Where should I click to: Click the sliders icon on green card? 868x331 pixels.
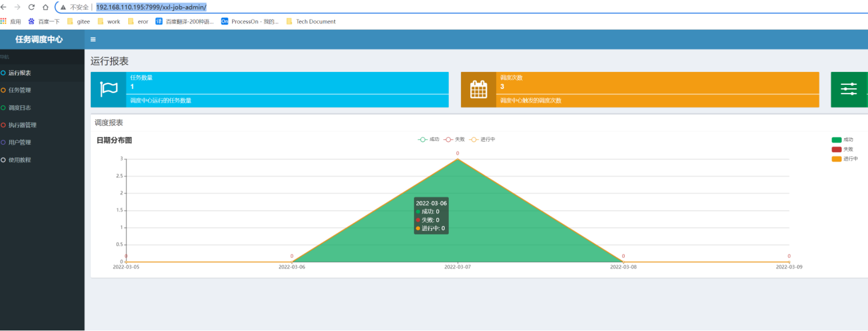848,89
